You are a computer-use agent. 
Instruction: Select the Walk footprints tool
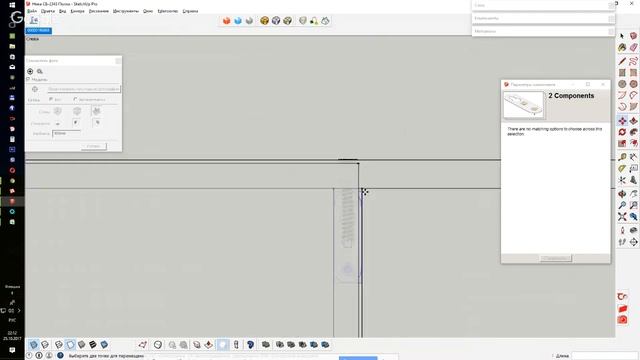[622, 242]
